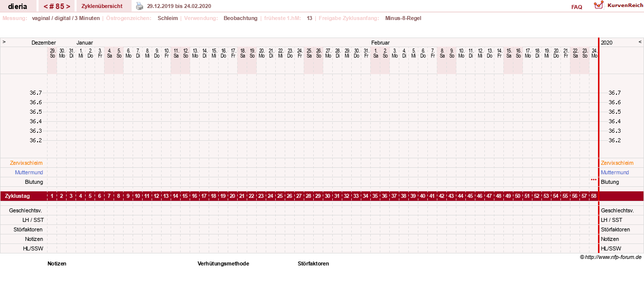The image size is (644, 283).
Task: Click the right-hand Zervixschleim row label
Action: pyautogui.click(x=617, y=163)
